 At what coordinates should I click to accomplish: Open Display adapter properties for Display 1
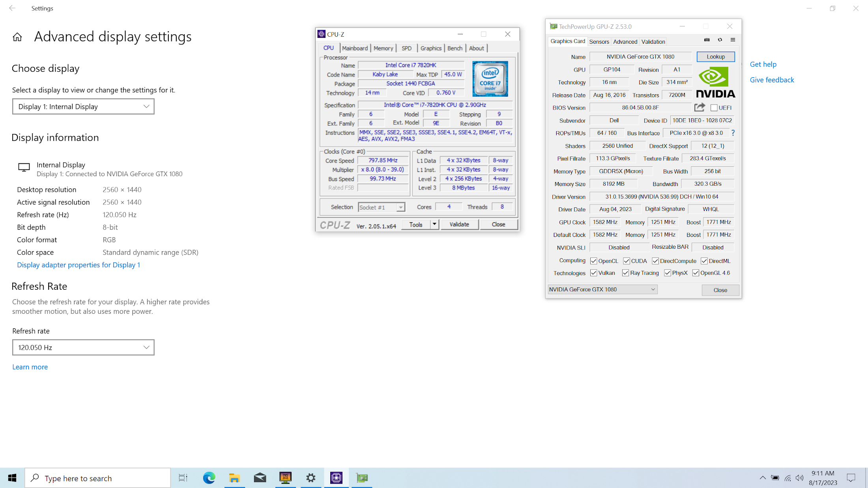point(79,265)
